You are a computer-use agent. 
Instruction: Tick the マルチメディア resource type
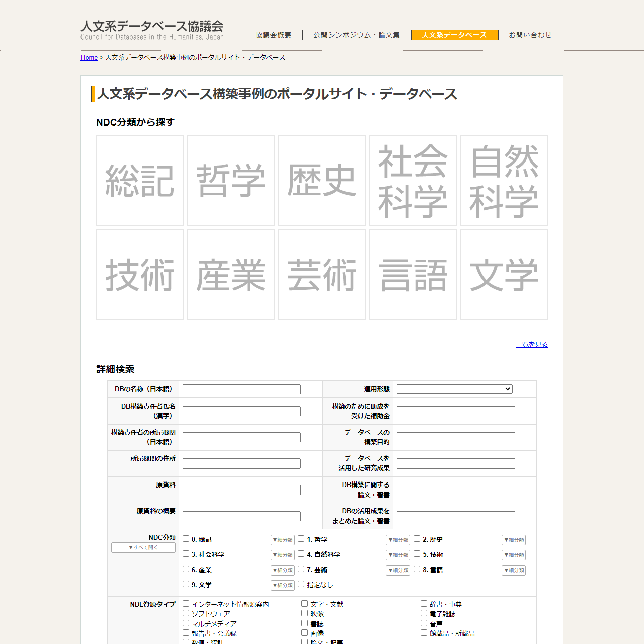tap(186, 623)
